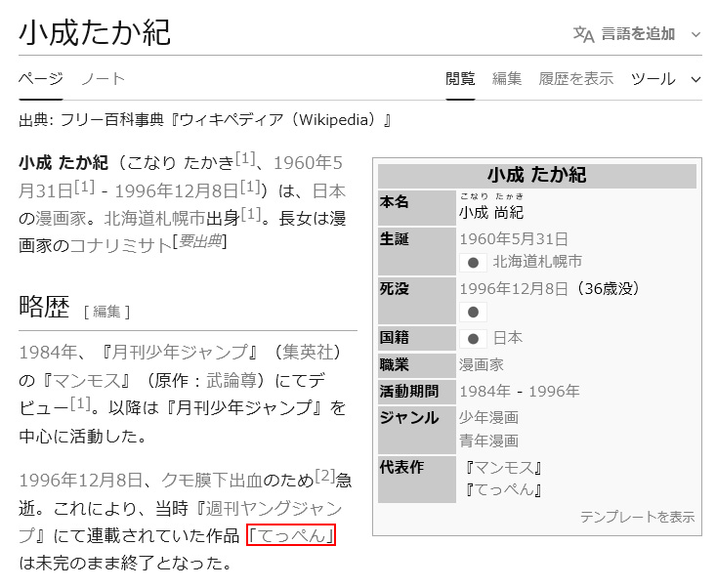Click the 少年漫画 genre link in infobox
This screenshot has width=716, height=588.
click(488, 416)
